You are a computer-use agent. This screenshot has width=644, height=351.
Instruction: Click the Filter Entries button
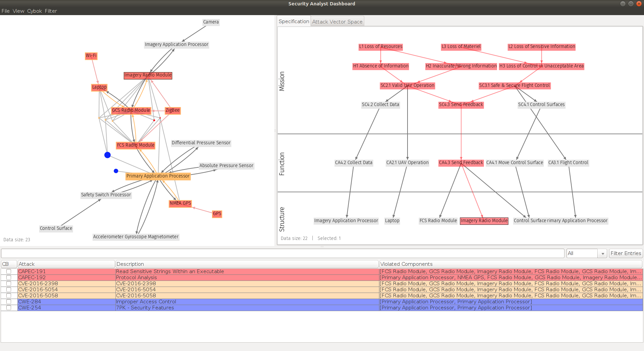pyautogui.click(x=626, y=253)
